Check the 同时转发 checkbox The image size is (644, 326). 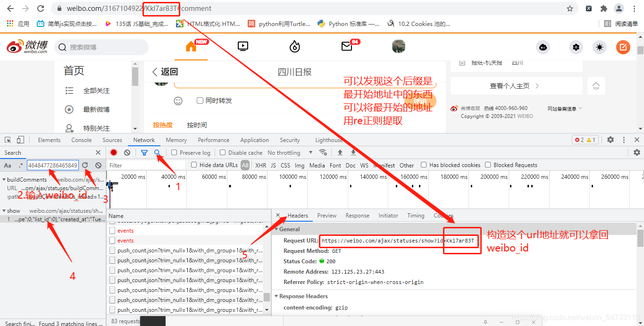(200, 100)
